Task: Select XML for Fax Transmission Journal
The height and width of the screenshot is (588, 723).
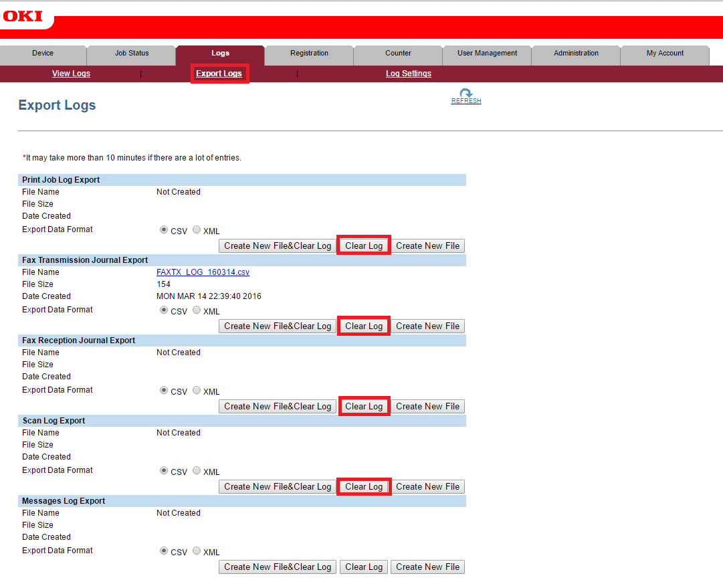Action: [x=197, y=310]
